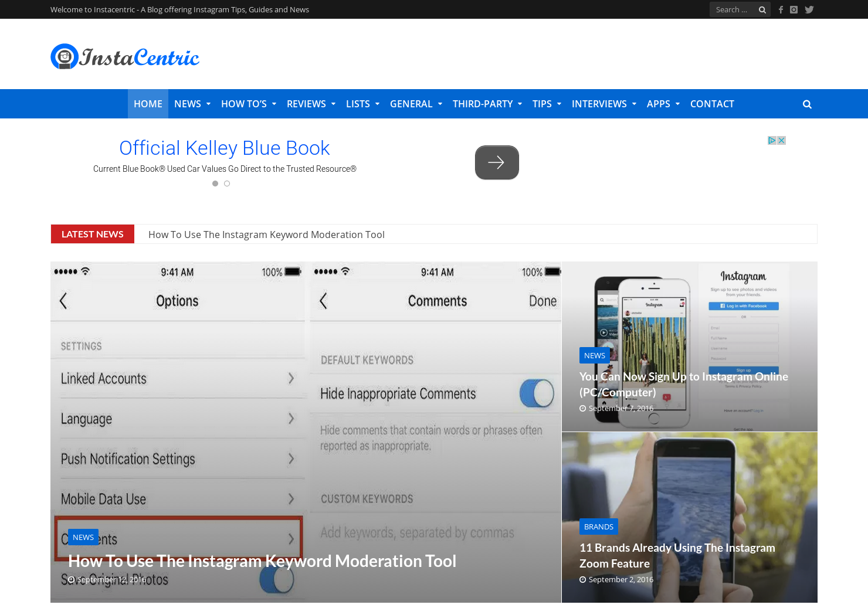Expand the GENERAL dropdown menu
The width and height of the screenshot is (868, 608).
[x=416, y=104]
